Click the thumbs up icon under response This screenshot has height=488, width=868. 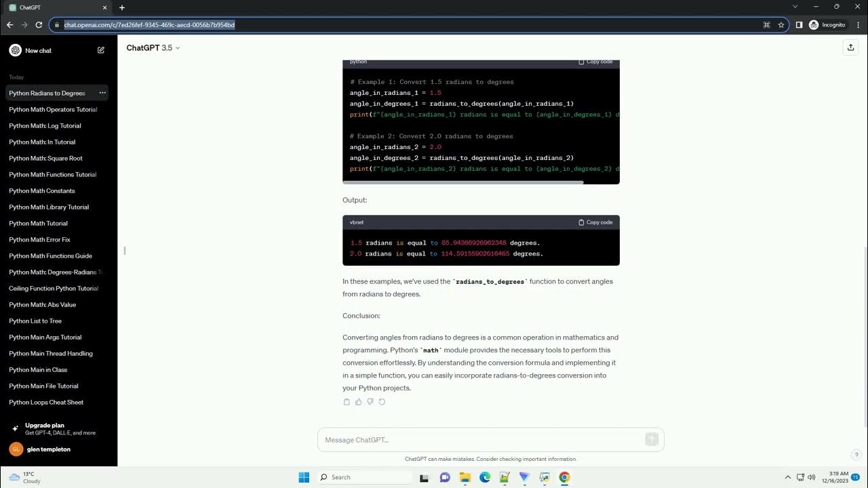[x=359, y=402]
